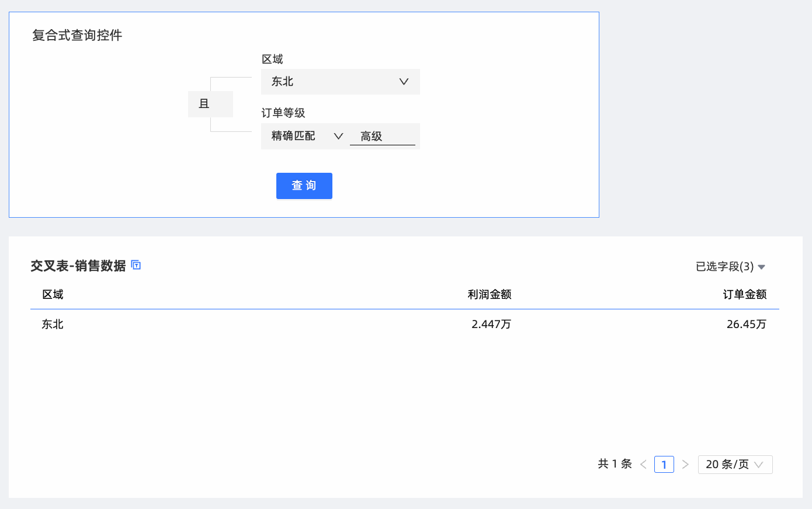Open the 已选字段(3) field selector

click(x=730, y=267)
